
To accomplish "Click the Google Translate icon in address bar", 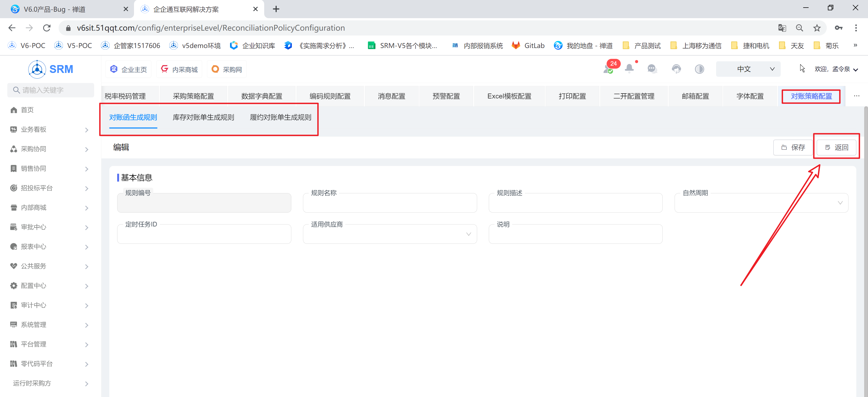I will click(x=782, y=28).
